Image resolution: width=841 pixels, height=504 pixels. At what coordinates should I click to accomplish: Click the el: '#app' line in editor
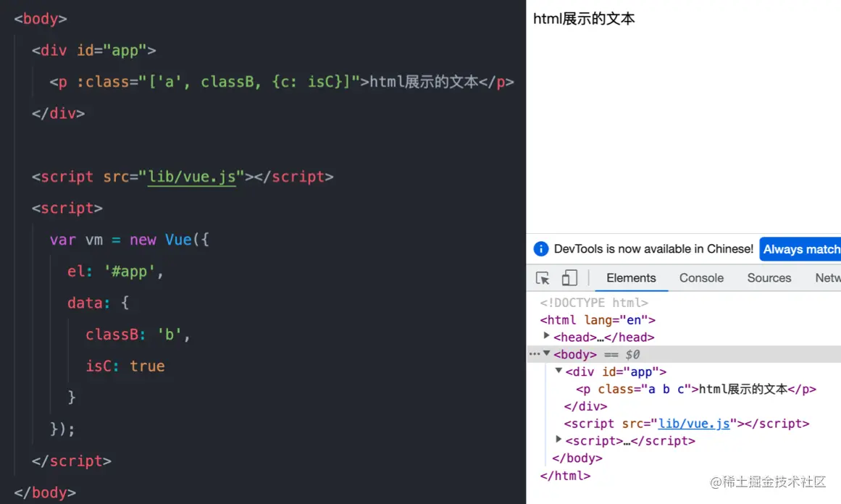(115, 272)
